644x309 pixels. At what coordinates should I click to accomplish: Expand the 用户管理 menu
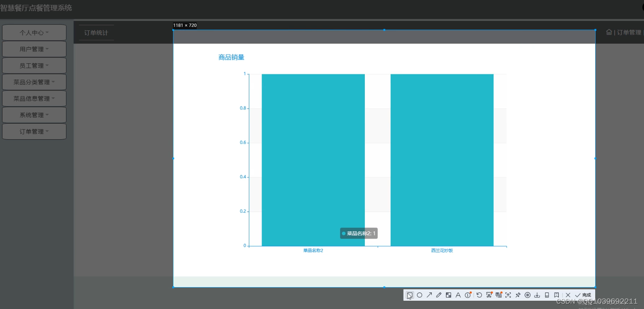pyautogui.click(x=34, y=49)
